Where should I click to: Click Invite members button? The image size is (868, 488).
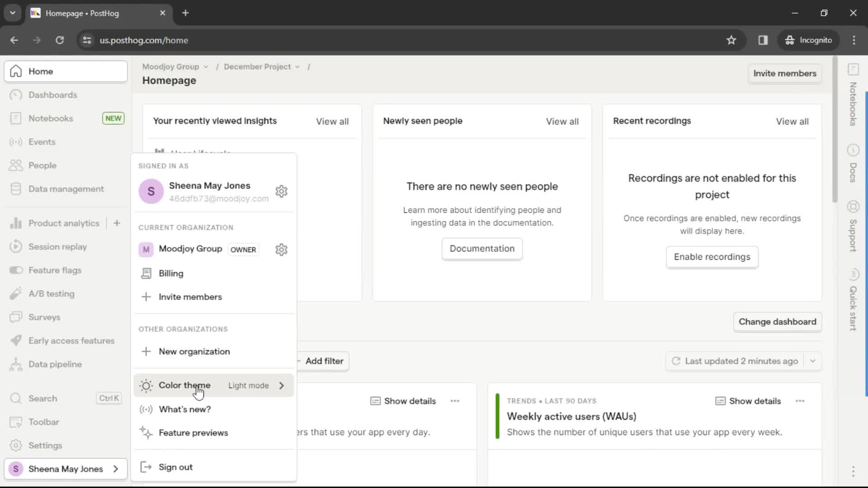coord(784,73)
